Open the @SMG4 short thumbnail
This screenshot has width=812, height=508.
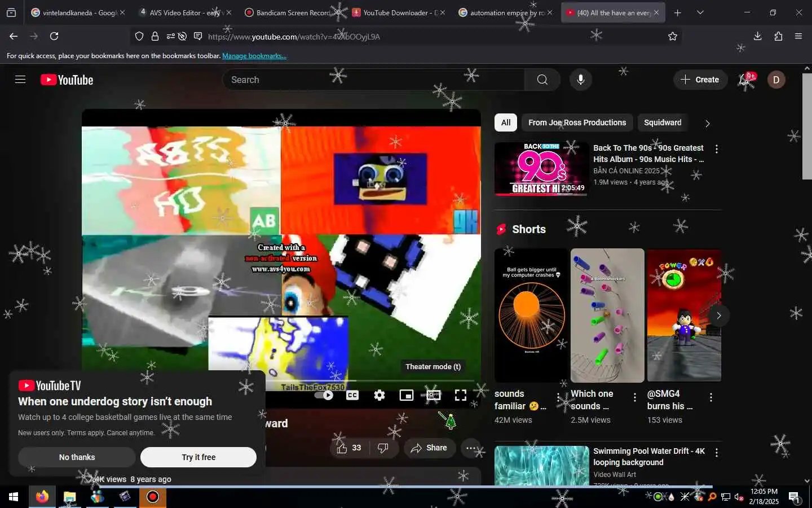coord(684,316)
